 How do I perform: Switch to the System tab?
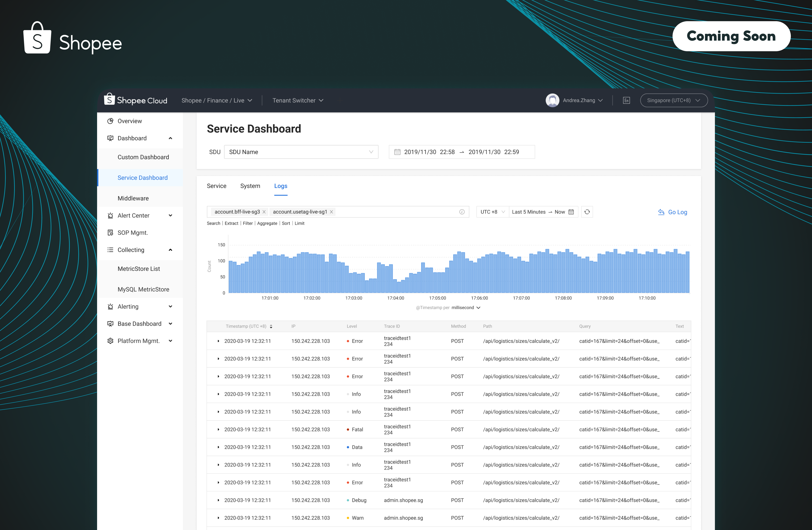(250, 186)
